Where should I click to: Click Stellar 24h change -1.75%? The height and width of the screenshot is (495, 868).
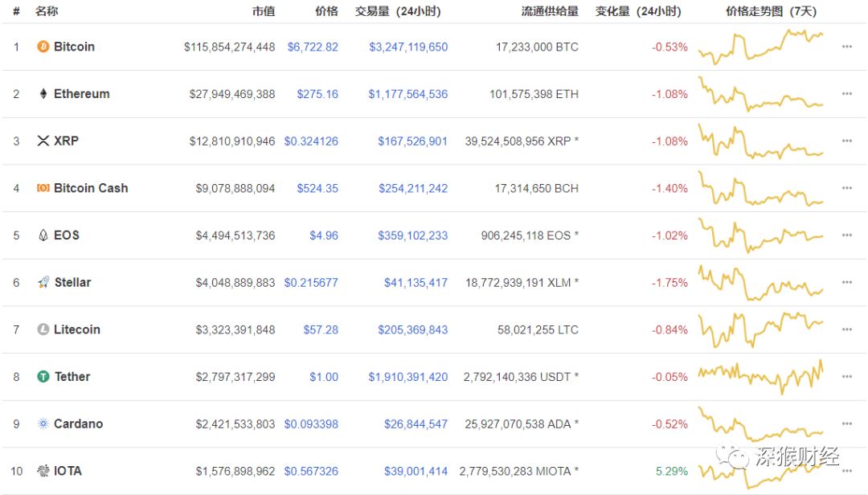pyautogui.click(x=669, y=282)
